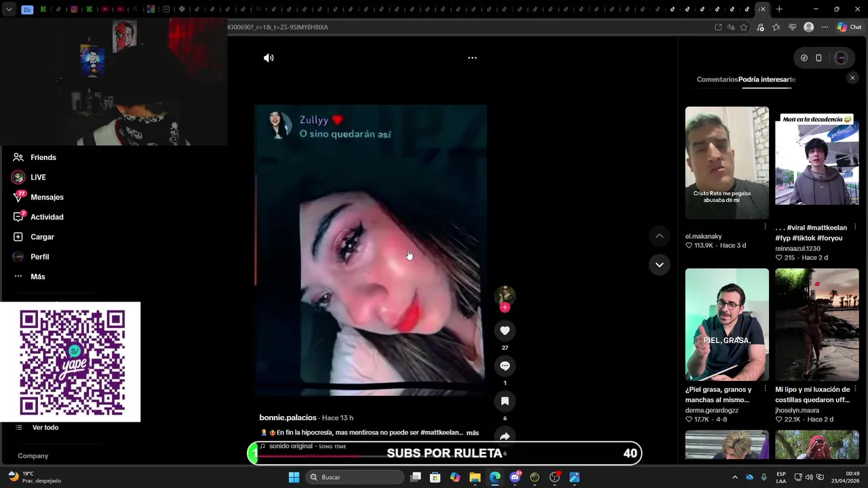Open the Company footer section
The width and height of the screenshot is (868, 488).
33,456
